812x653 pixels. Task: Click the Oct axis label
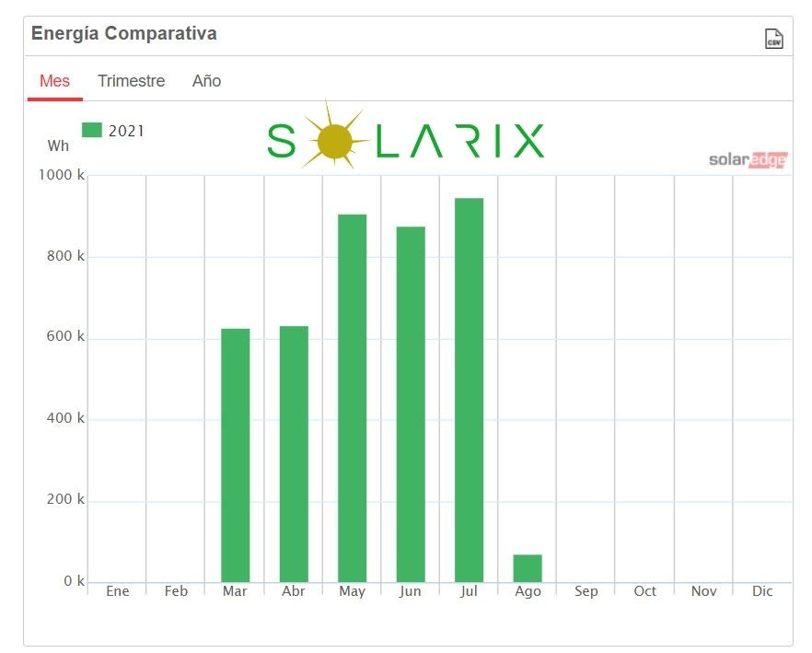[644, 590]
